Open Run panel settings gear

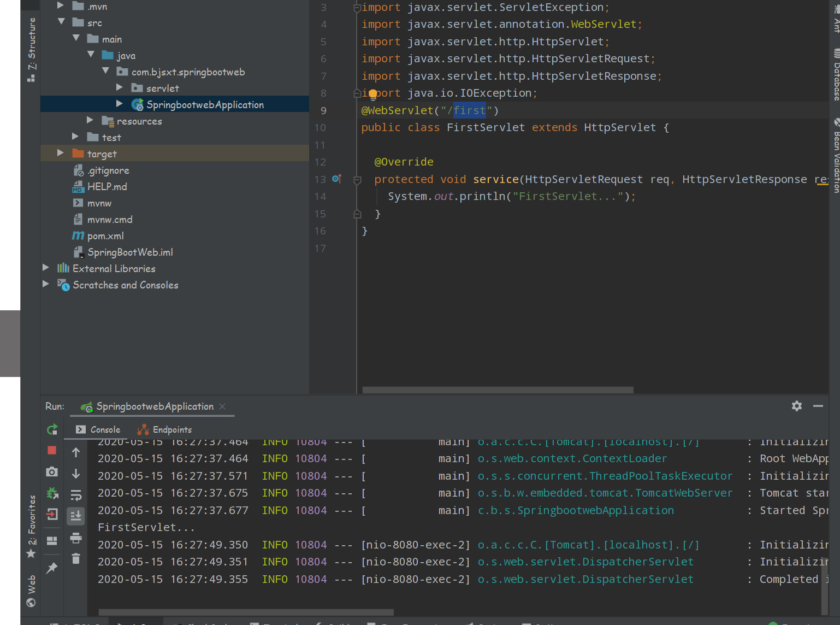(x=797, y=406)
